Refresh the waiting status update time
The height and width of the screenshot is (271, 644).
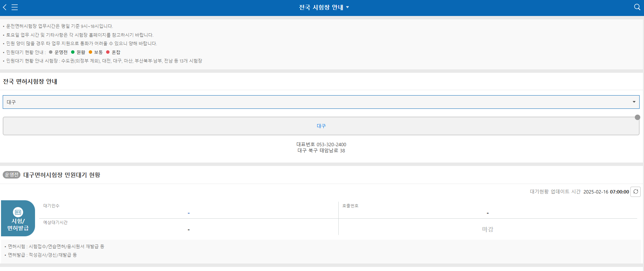pyautogui.click(x=635, y=192)
